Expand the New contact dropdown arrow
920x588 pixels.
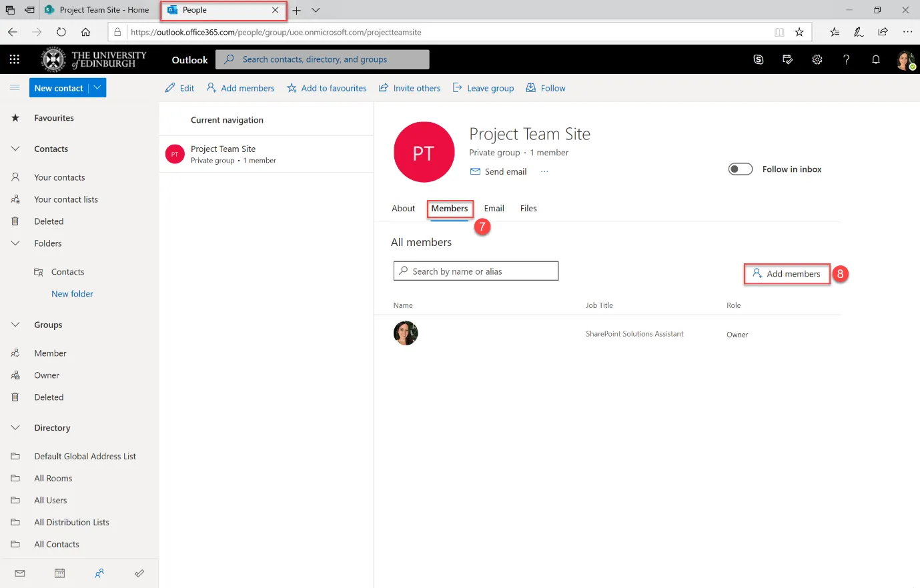pos(97,87)
